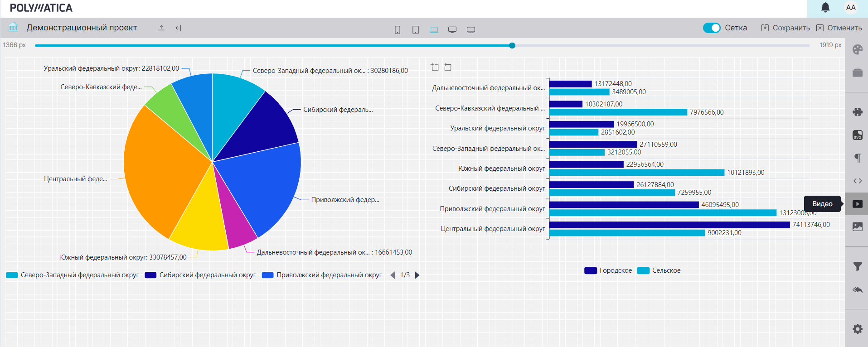Switch to desktop monitor layout preview
The height and width of the screenshot is (347, 868).
pos(452,30)
